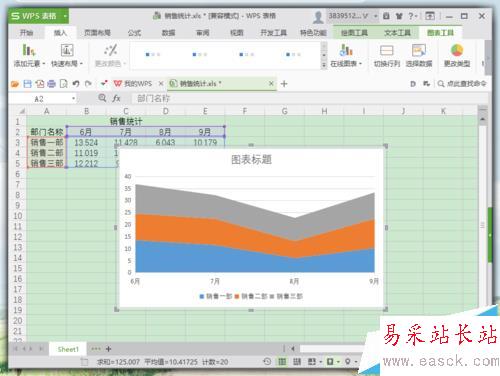Select the 图表工具 (Chart Tools) tab
500x376 pixels.
pos(440,33)
